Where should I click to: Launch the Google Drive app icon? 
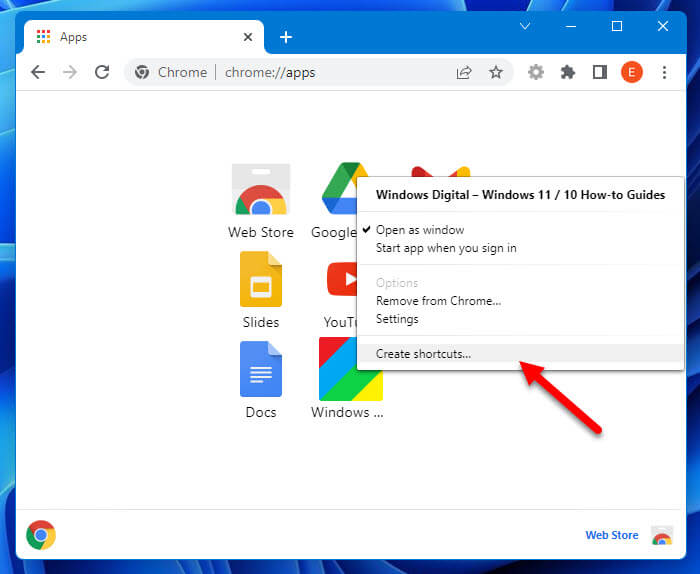339,188
